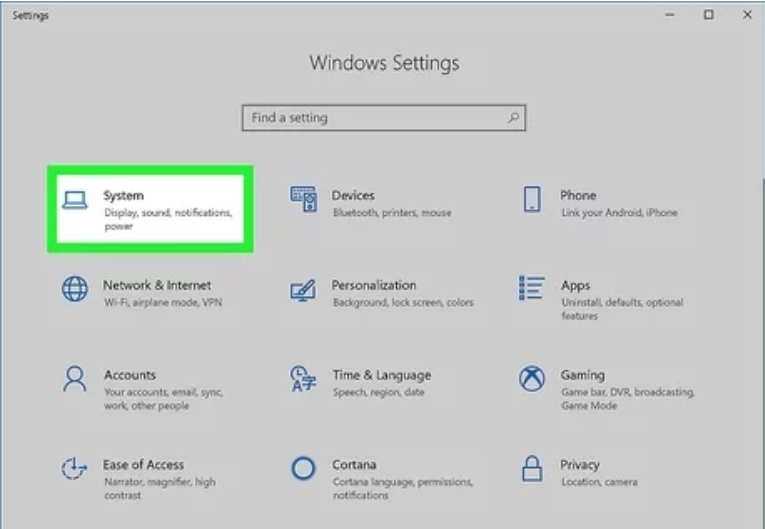
Task: Open the Cortana circle icon
Action: [x=303, y=468]
